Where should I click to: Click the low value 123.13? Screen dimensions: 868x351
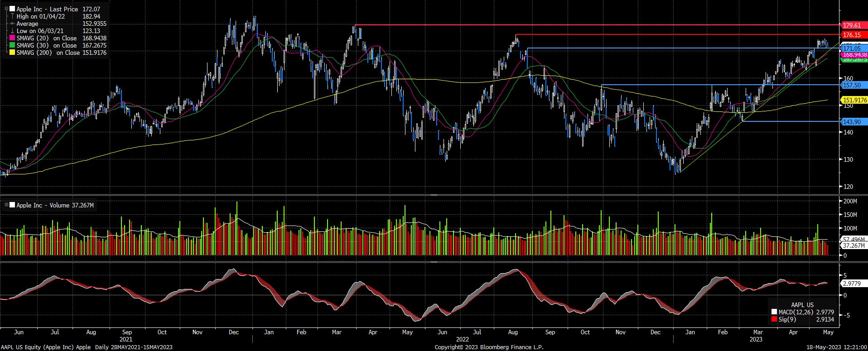pyautogui.click(x=91, y=31)
